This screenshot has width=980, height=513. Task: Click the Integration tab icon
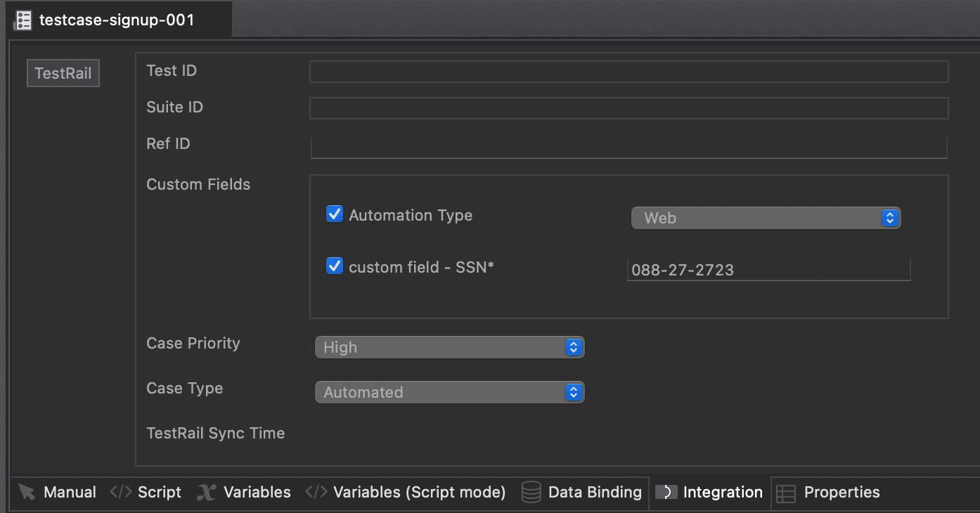point(666,493)
